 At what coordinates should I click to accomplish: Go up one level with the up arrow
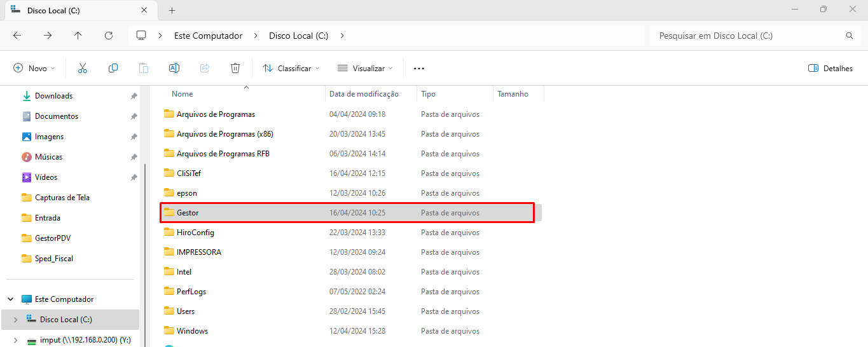pyautogui.click(x=78, y=36)
